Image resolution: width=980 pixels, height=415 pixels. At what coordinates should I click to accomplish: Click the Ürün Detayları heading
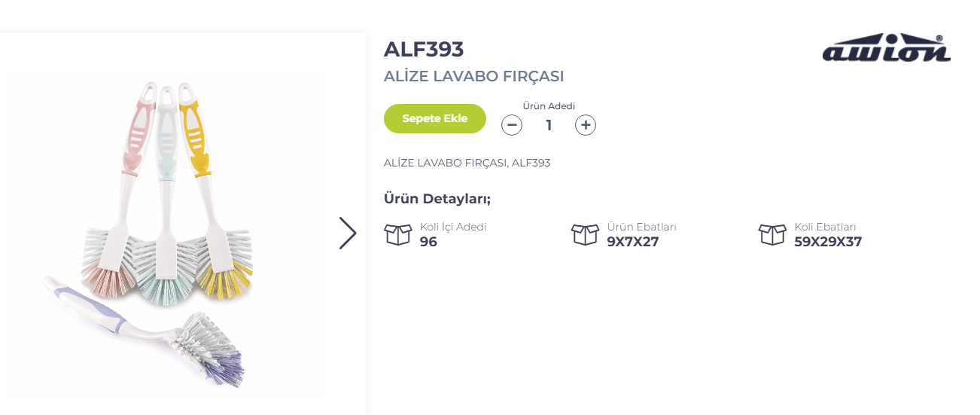437,199
